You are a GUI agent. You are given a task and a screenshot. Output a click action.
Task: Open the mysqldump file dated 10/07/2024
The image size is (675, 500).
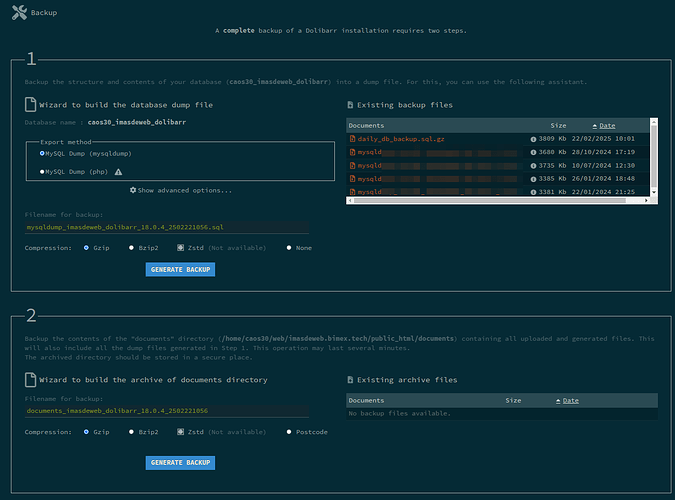[437, 166]
